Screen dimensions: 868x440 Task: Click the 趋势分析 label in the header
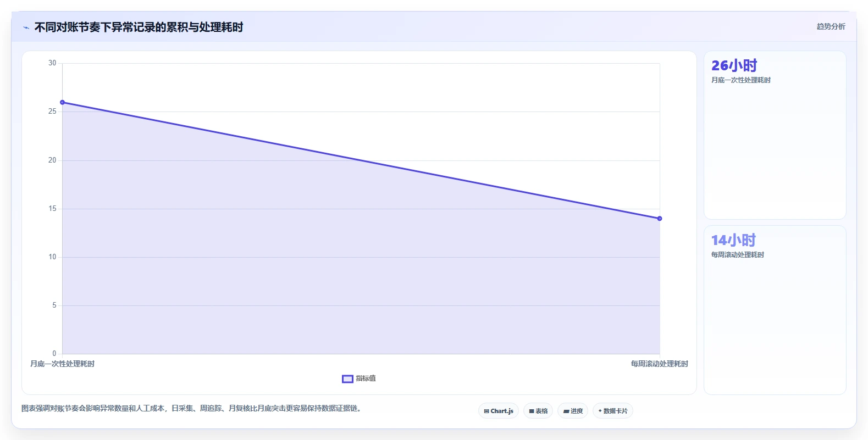831,26
